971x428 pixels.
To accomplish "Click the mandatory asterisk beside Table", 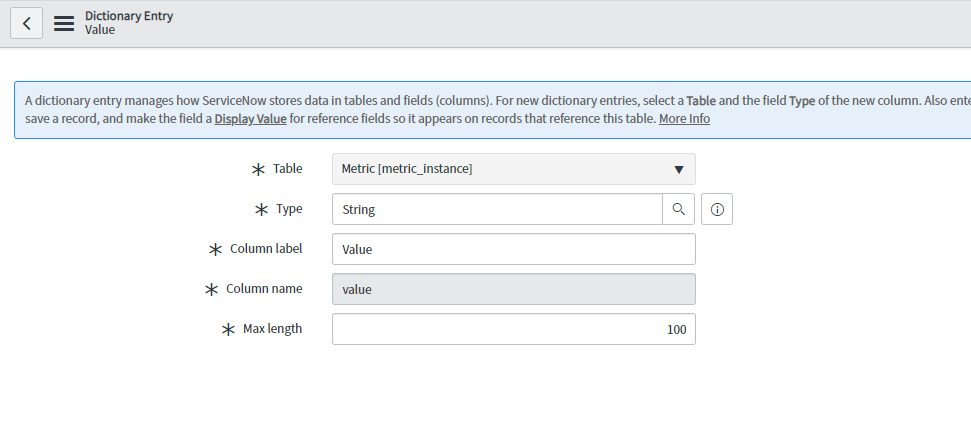I will click(x=258, y=170).
